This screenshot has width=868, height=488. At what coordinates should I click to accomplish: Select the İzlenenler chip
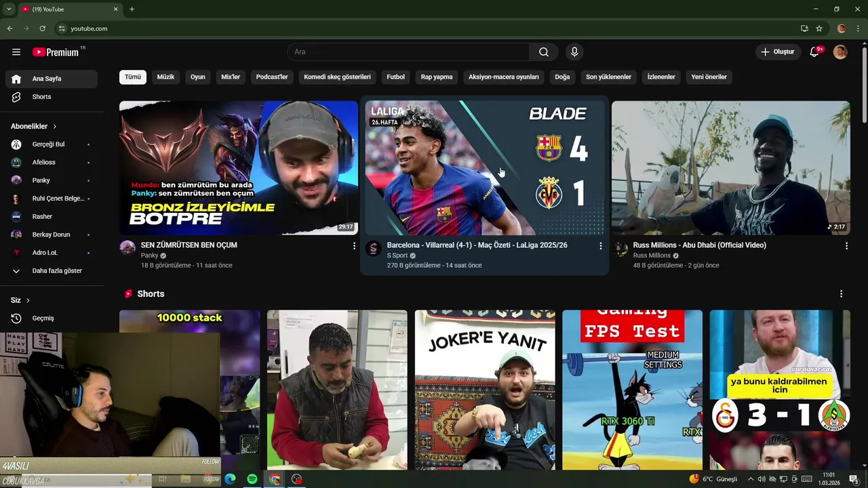click(x=661, y=77)
